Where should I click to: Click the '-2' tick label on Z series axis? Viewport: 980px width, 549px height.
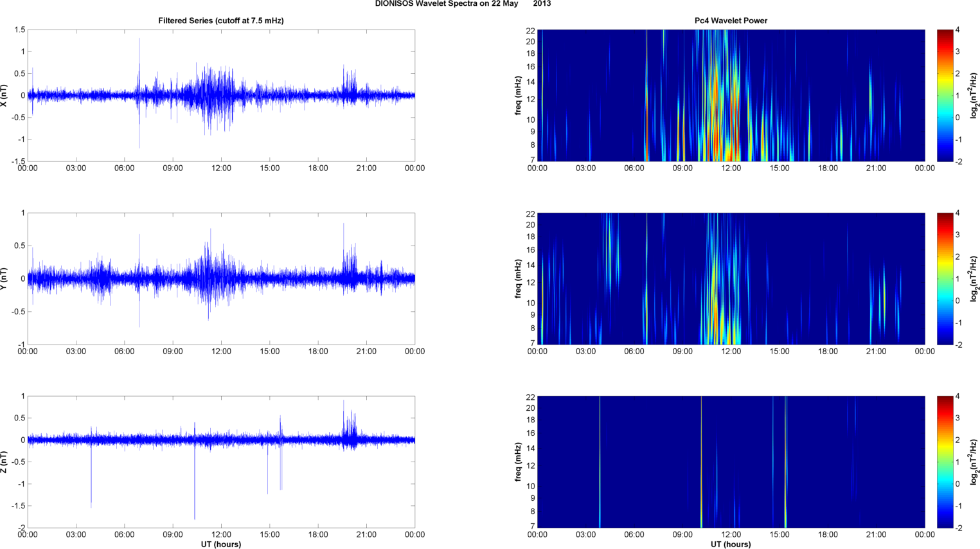point(21,528)
